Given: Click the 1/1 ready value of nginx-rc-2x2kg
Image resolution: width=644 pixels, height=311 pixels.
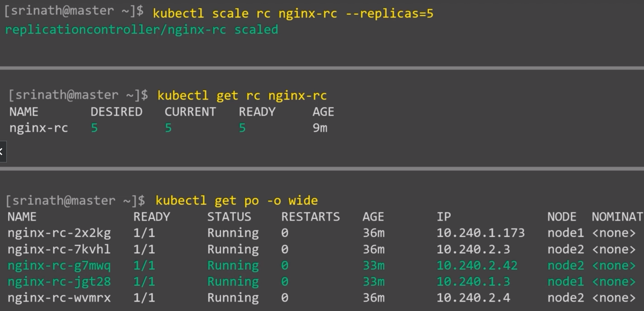Looking at the screenshot, I should (144, 233).
